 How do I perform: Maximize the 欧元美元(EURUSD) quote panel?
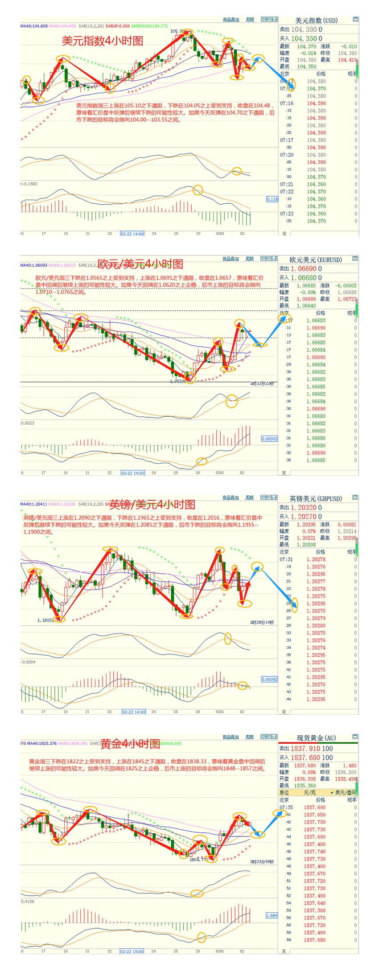click(355, 258)
